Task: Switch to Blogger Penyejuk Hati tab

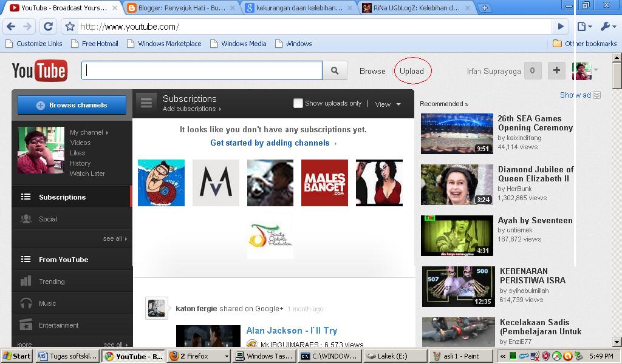Action: 181,8
